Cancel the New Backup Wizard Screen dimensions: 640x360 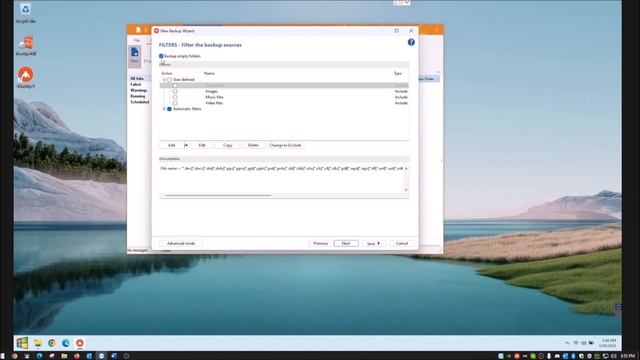[x=402, y=243]
